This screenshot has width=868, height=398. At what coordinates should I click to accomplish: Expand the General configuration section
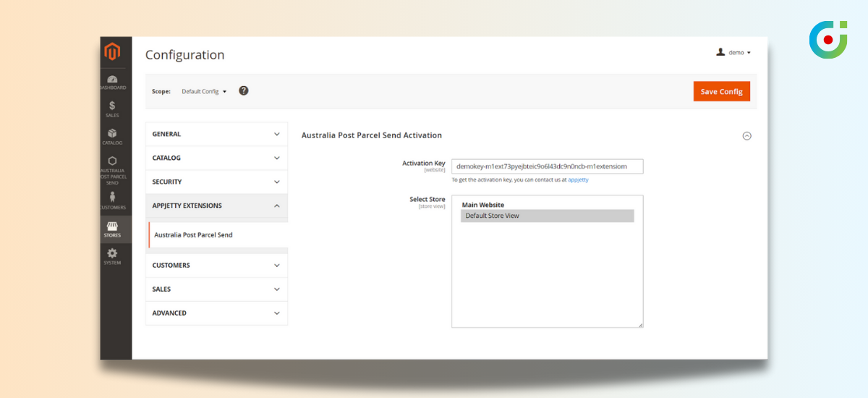point(216,134)
